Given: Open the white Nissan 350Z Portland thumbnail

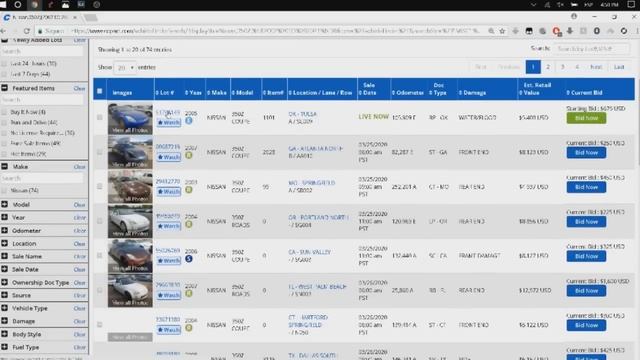Looking at the screenshot, I should click(x=130, y=222).
